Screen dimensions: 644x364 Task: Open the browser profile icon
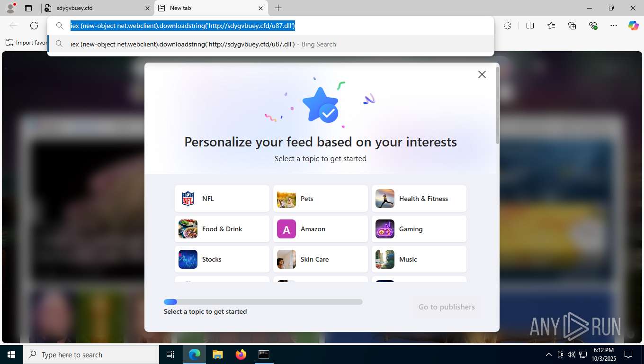click(x=10, y=8)
